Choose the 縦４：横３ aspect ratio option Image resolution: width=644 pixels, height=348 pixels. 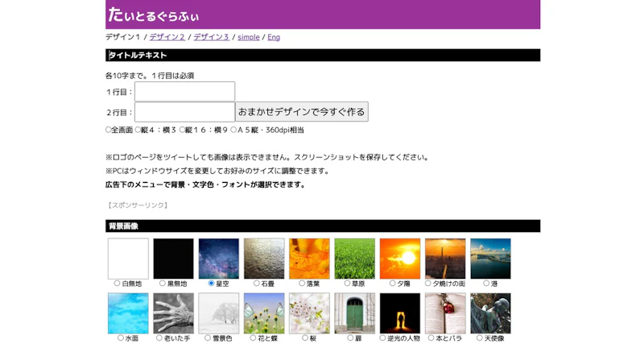[x=138, y=130]
